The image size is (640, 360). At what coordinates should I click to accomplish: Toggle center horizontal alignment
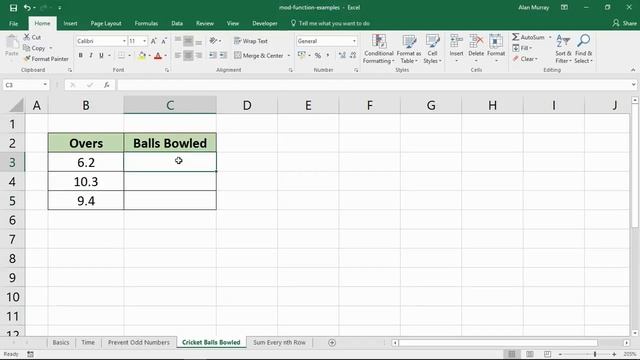point(188,56)
